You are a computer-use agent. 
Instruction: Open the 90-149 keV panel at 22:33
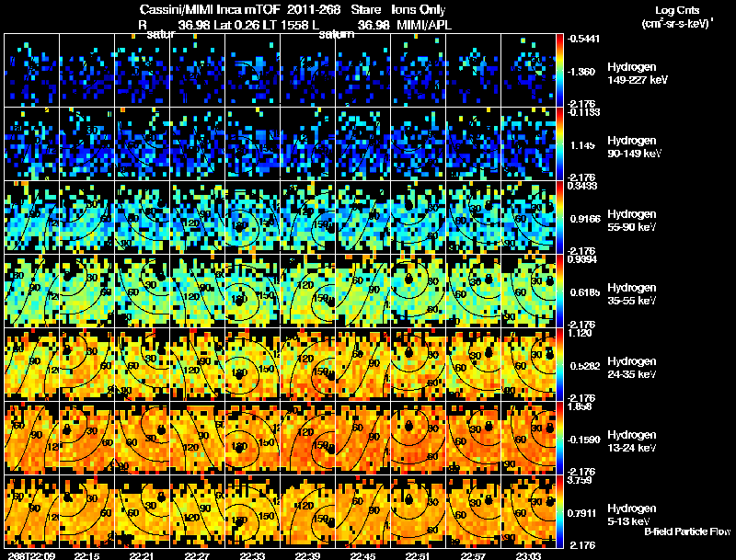(252, 144)
